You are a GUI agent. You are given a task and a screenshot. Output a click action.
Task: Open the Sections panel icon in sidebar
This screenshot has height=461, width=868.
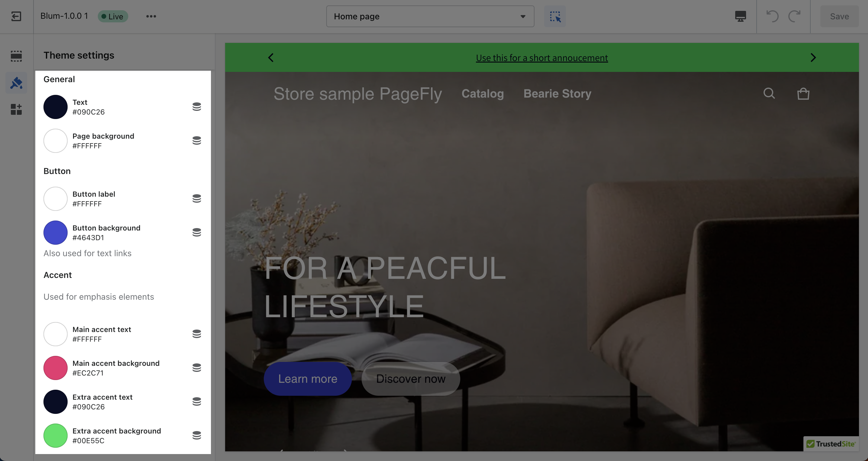click(16, 56)
